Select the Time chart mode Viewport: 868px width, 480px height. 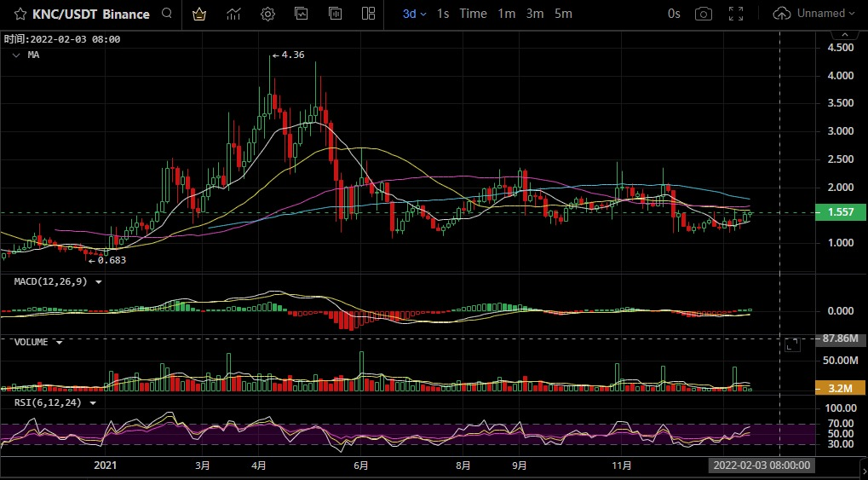pyautogui.click(x=473, y=14)
